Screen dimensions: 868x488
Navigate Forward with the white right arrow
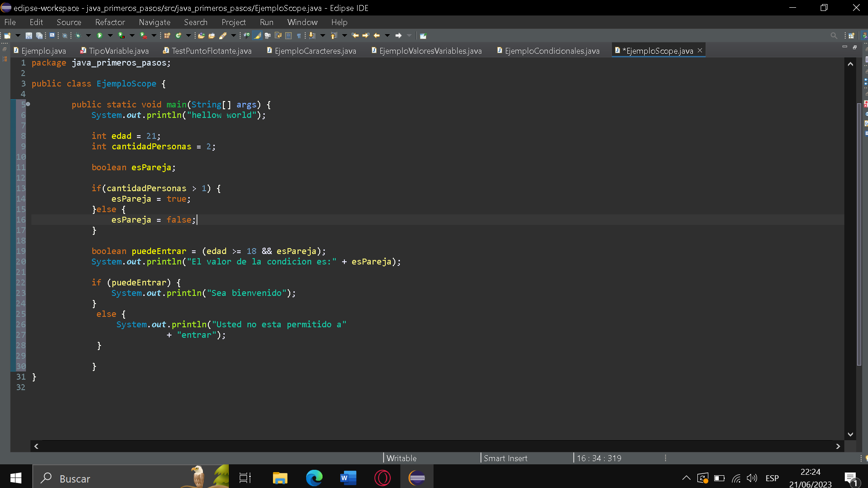[x=398, y=36]
